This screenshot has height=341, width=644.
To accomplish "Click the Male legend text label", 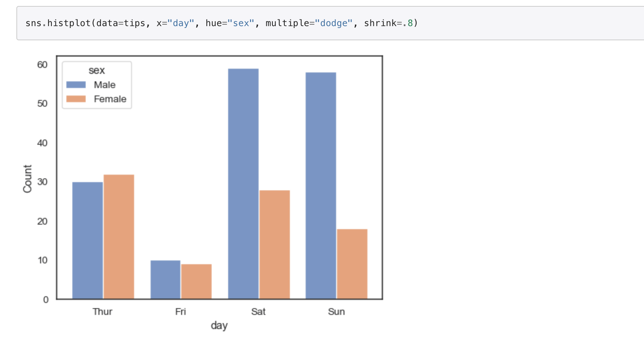I will click(104, 84).
